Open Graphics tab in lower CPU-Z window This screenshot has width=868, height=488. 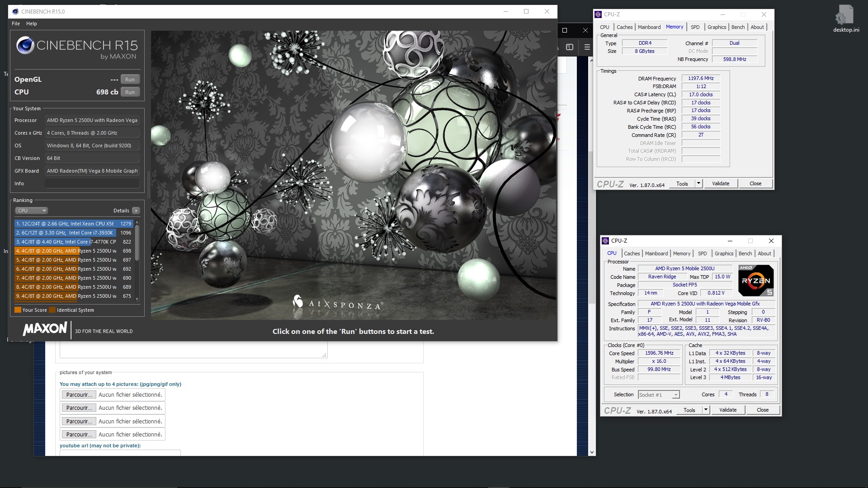pos(724,253)
